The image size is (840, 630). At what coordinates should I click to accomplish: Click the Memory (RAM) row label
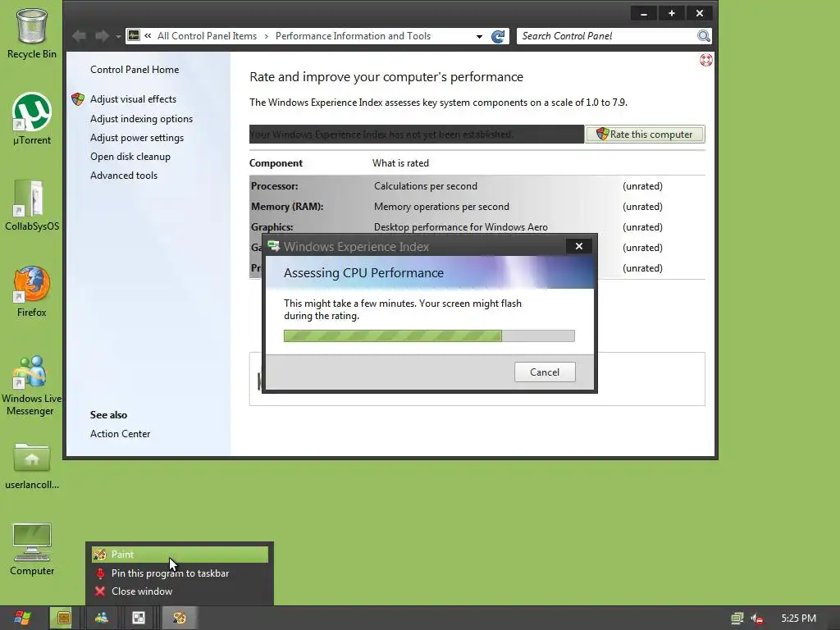pyautogui.click(x=287, y=207)
